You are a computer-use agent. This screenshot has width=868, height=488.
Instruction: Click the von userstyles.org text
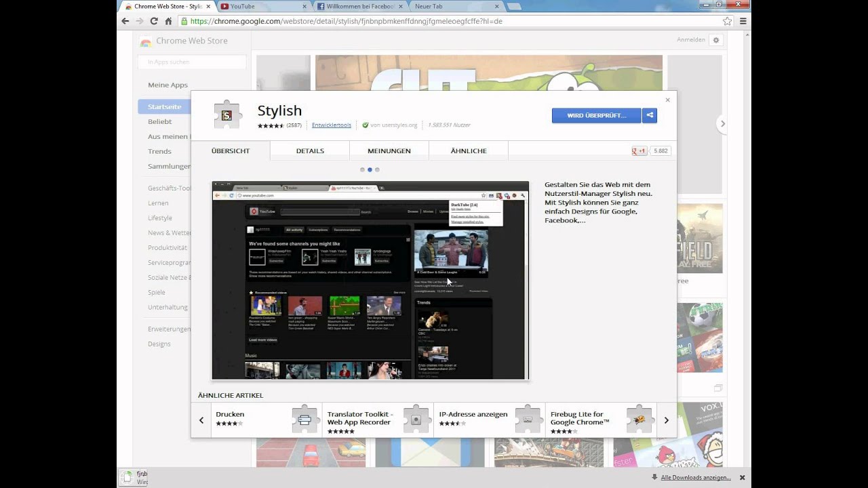tap(394, 125)
